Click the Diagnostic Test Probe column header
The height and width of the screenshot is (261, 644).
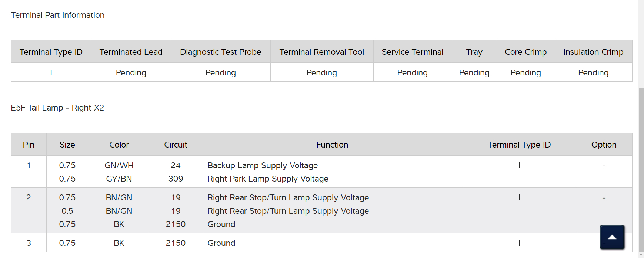click(220, 52)
